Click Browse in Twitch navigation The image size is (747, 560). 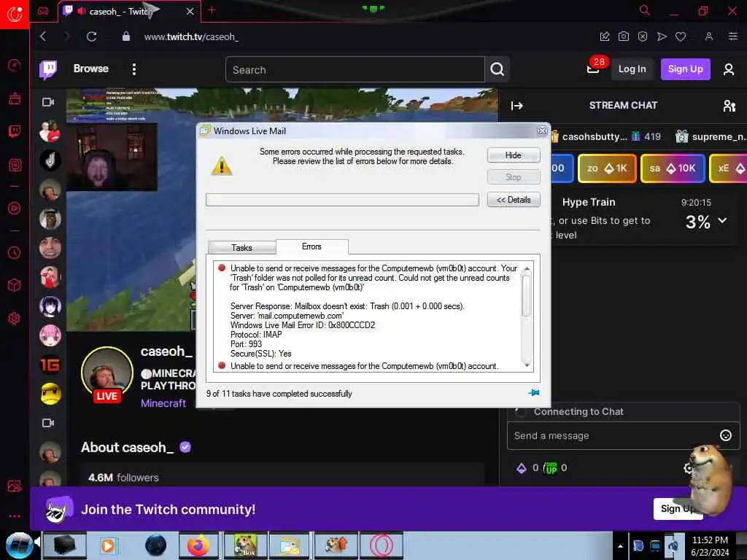91,69
